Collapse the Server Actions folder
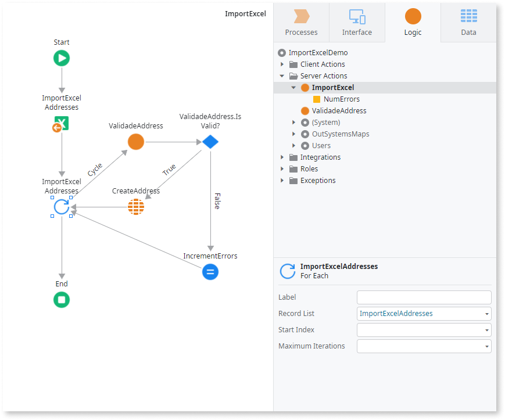 coord(282,76)
